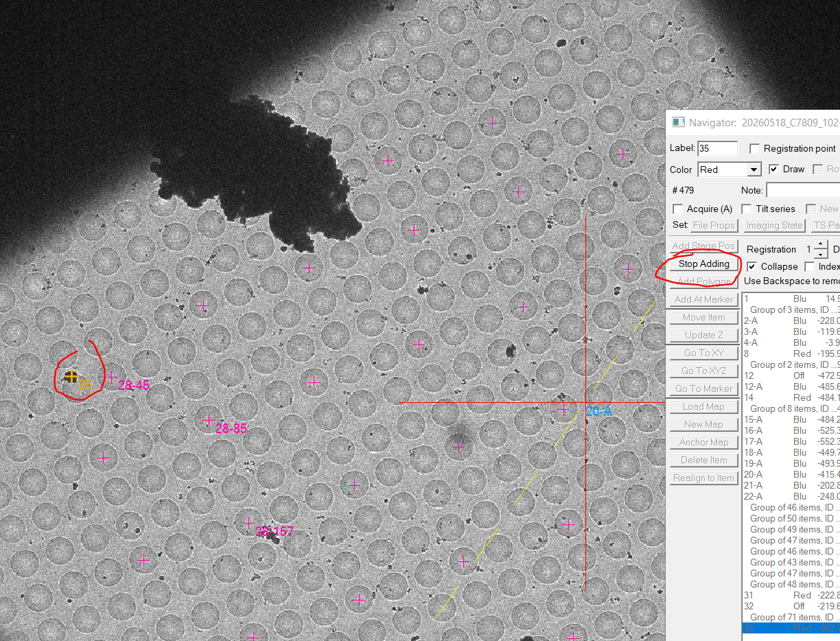
Task: Click the highlighted list row 35
Action: pyautogui.click(x=791, y=628)
